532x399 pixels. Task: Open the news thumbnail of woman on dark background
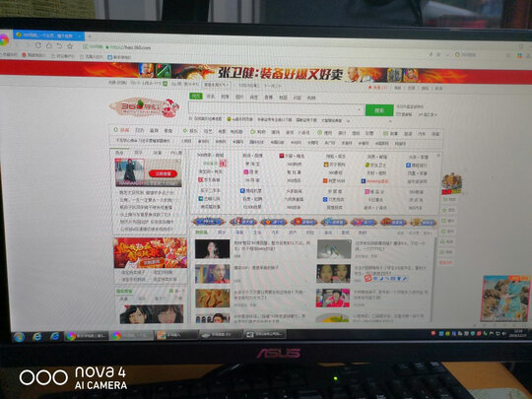pyautogui.click(x=212, y=249)
